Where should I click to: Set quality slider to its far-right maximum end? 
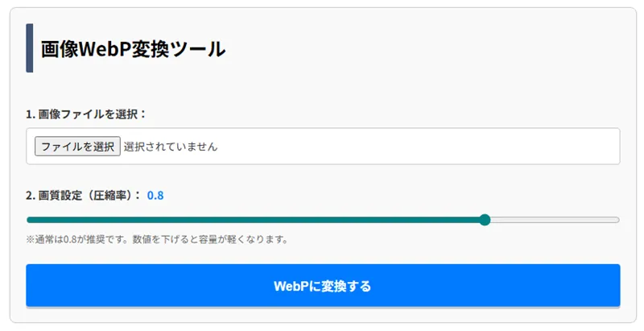[618, 220]
